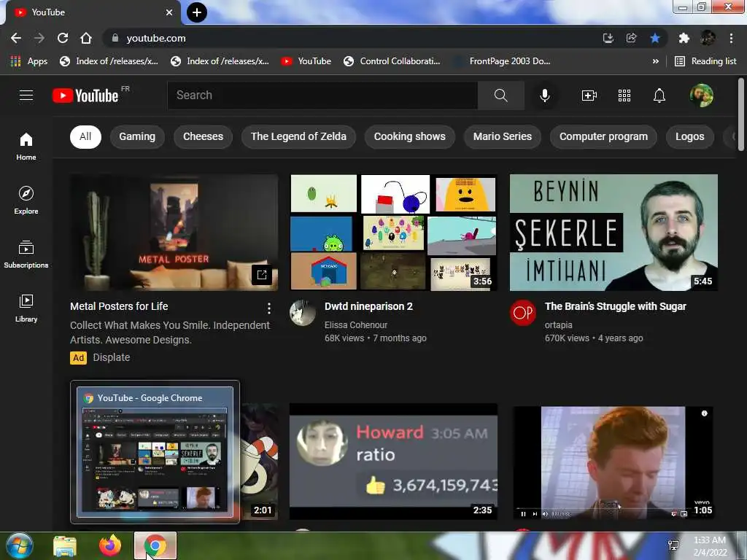Click Metal Posters for Life title
This screenshot has height=560, width=747.
pos(119,307)
